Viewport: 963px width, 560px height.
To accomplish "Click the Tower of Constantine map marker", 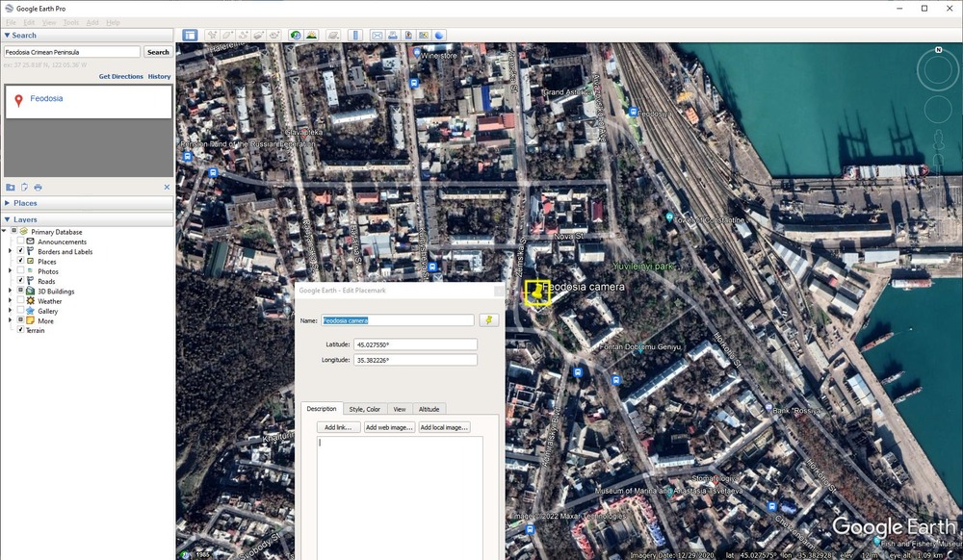I will pos(669,217).
